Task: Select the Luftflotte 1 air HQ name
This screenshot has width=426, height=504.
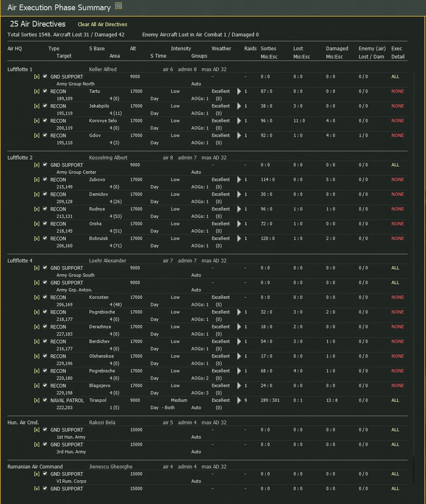Action: coord(20,69)
